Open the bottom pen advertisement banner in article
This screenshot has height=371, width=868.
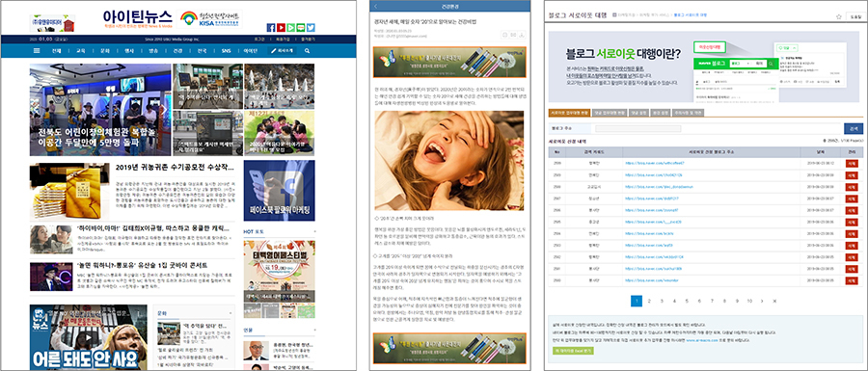pos(449,348)
